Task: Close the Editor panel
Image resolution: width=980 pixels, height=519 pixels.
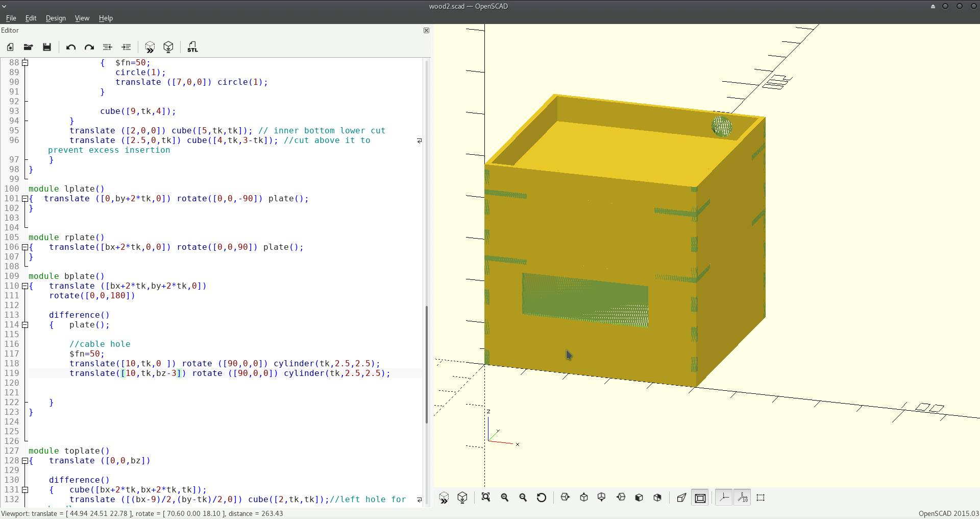Action: coord(426,31)
